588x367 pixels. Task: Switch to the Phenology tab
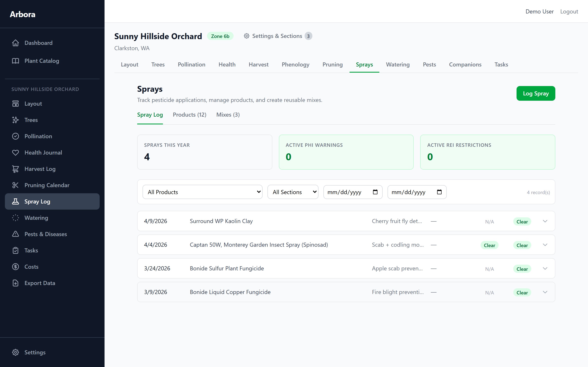(x=295, y=65)
